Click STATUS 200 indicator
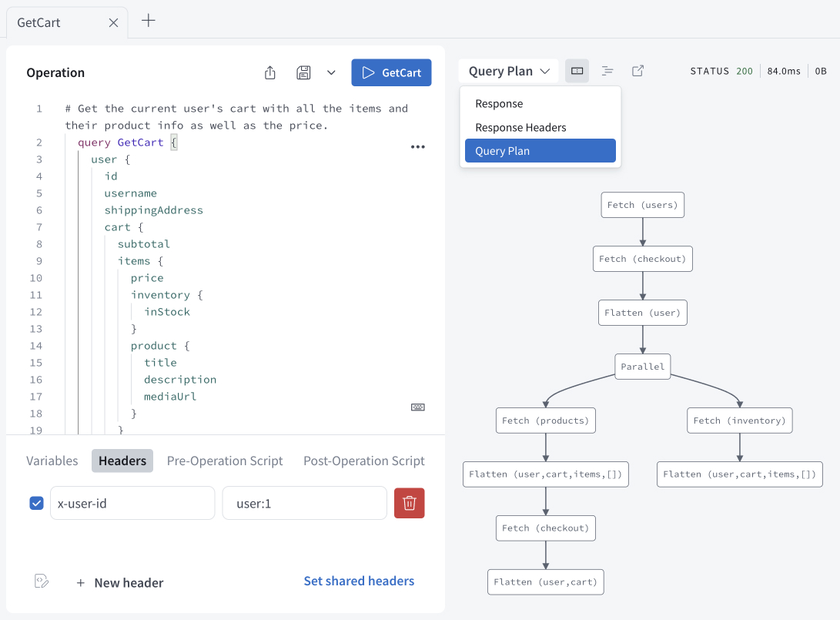The image size is (840, 620). point(721,72)
